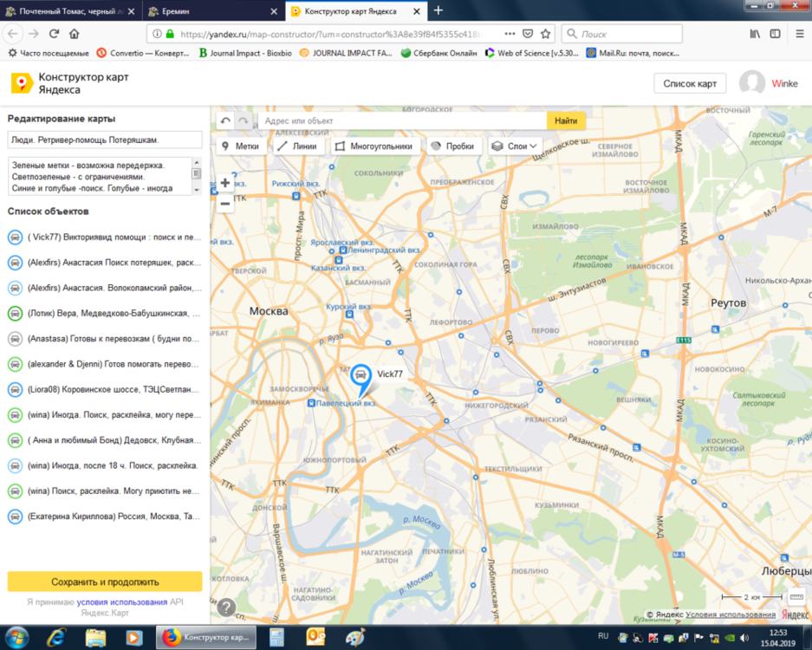
Task: Select the Линии line drawing tool
Action: 297,146
